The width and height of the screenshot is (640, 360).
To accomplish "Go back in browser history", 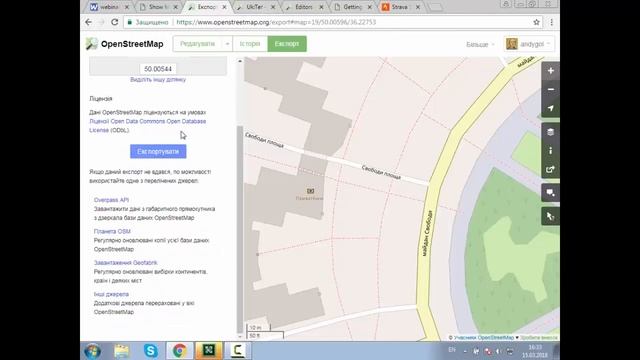I will click(x=89, y=22).
